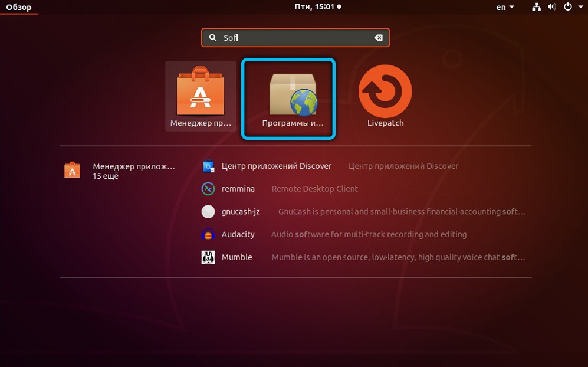This screenshot has height=367, width=588.
Task: Select the Центр приложений Discover result name
Action: [277, 166]
